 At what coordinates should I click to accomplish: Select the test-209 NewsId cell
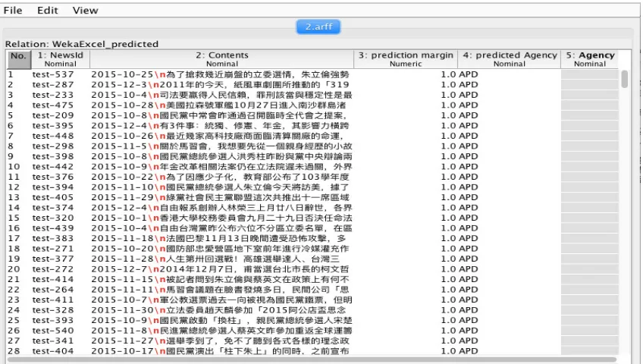[x=61, y=115]
